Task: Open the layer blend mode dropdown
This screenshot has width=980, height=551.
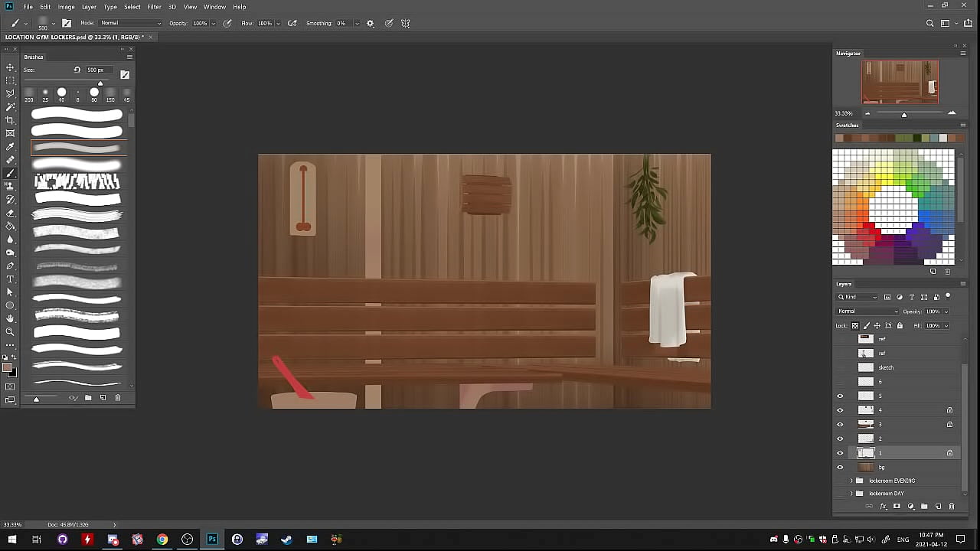Action: (x=867, y=311)
